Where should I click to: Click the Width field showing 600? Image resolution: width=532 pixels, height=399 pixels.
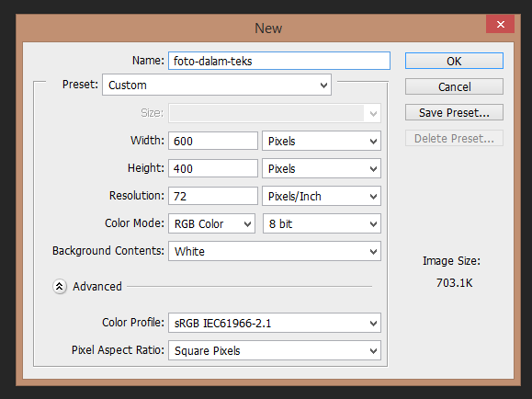[213, 141]
